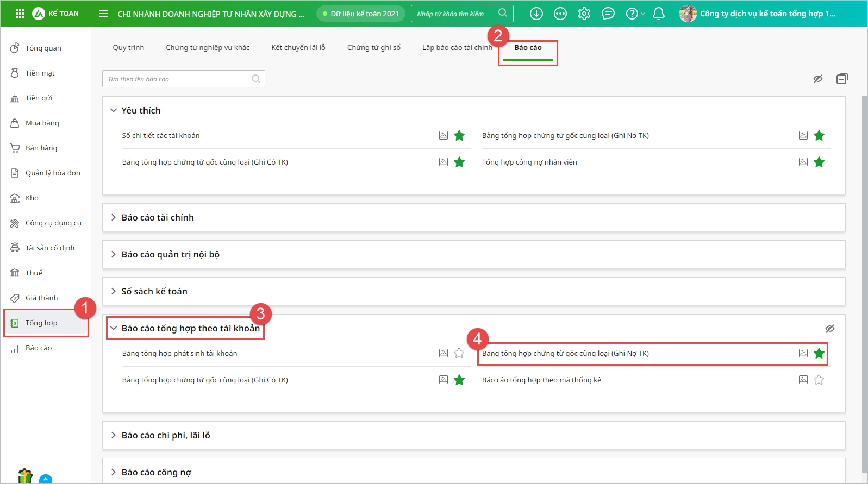The width and height of the screenshot is (868, 484).
Task: Open Tổng hợp công nợ nhân viên report
Action: point(529,162)
